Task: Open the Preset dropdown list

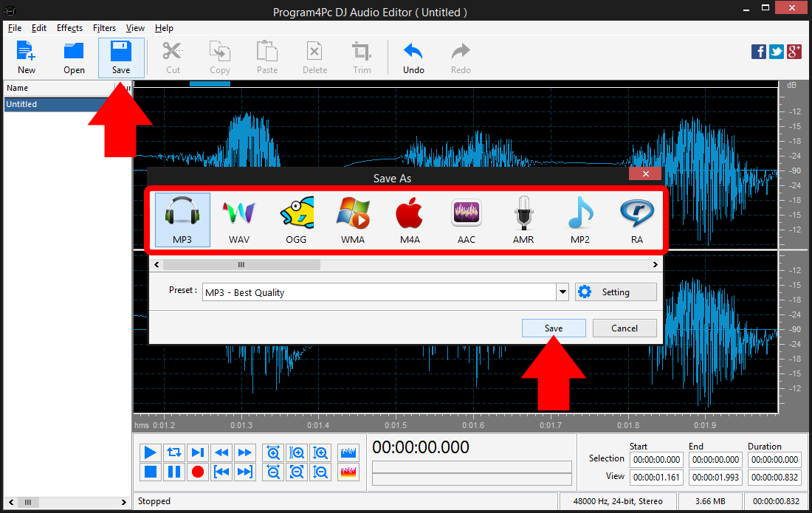Action: 562,292
